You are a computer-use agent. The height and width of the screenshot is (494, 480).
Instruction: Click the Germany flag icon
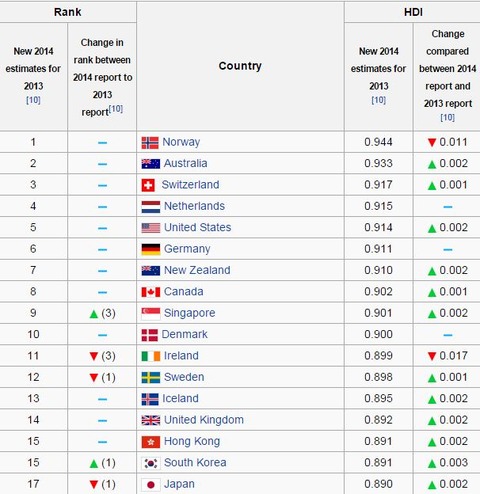click(150, 249)
